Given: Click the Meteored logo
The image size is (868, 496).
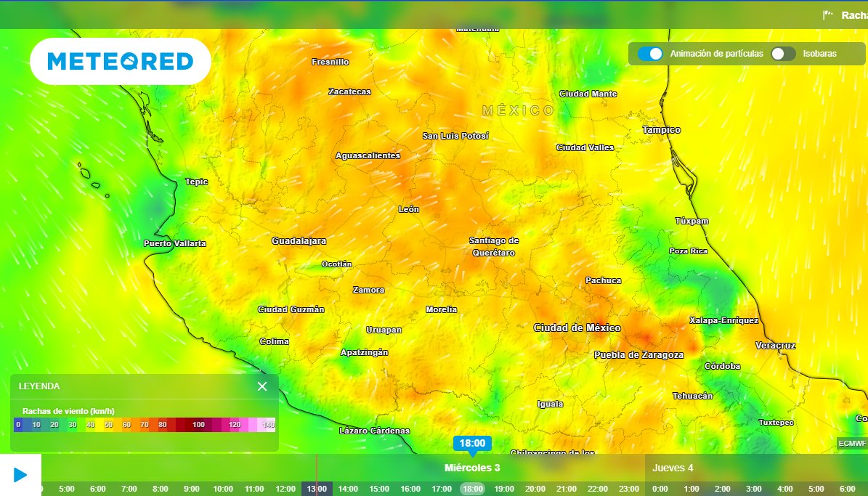Looking at the screenshot, I should [x=120, y=61].
